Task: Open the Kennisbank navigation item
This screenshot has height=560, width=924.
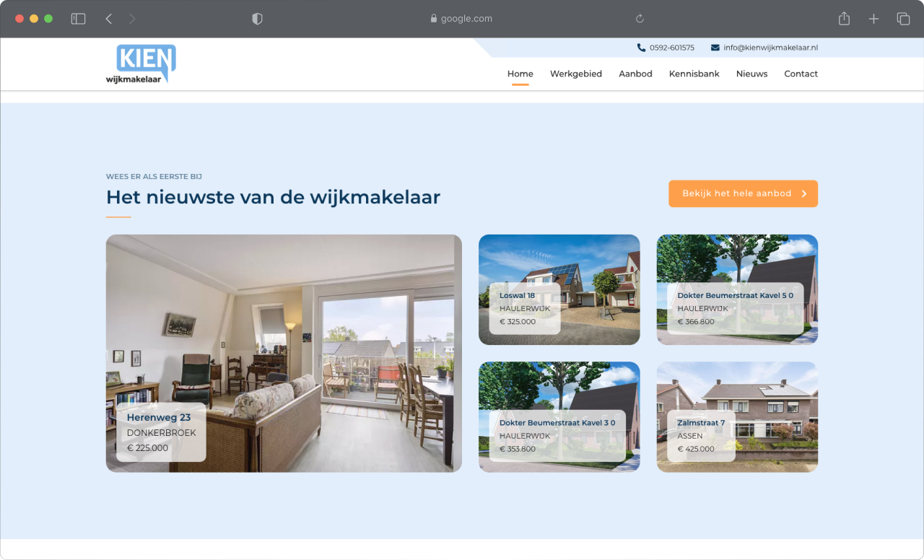Action: (x=694, y=74)
